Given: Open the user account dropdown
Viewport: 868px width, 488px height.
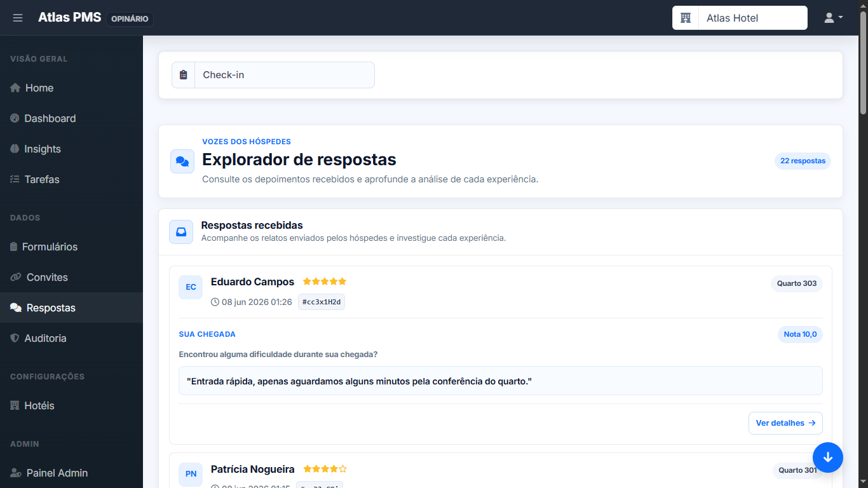Looking at the screenshot, I should point(833,18).
